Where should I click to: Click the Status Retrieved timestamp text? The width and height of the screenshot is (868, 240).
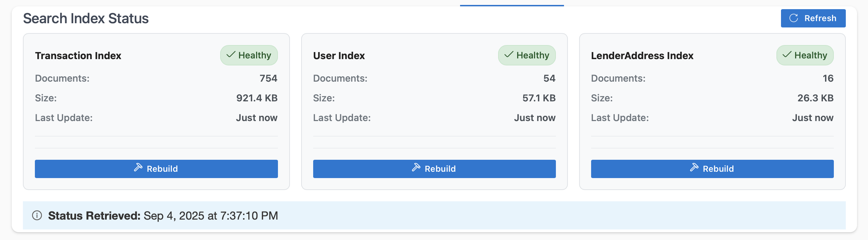211,216
